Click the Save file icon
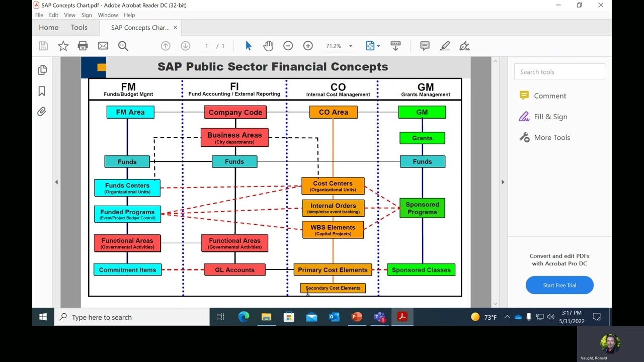Viewport: 644px width, 362px height. [x=43, y=46]
